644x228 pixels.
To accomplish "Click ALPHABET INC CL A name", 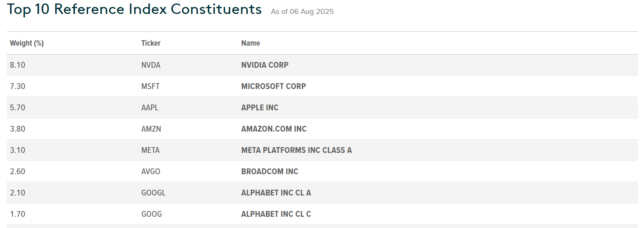I will pos(276,193).
